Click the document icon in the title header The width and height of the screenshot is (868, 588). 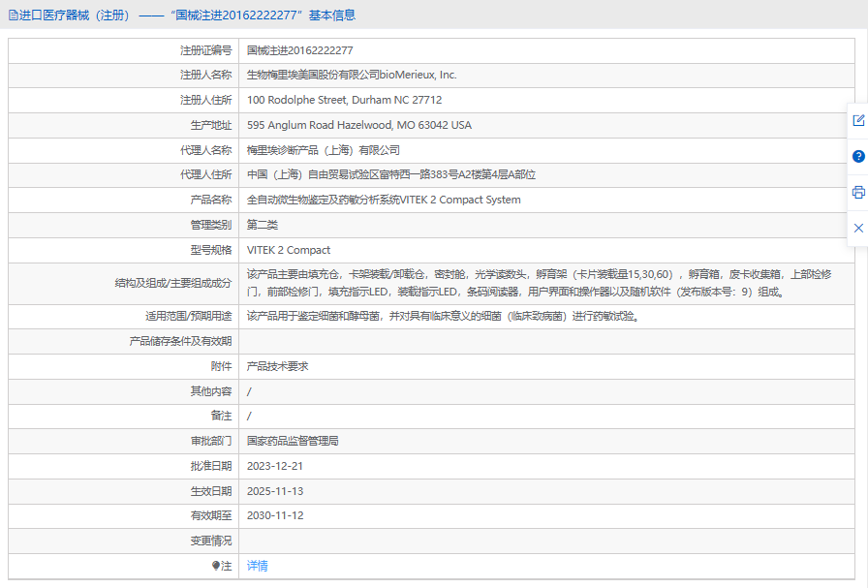tap(14, 15)
